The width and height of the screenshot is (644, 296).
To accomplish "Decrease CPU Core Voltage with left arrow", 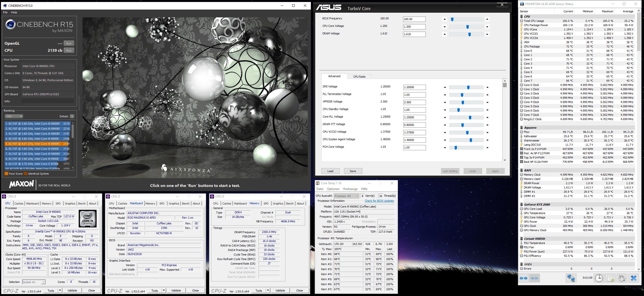I will (x=444, y=27).
